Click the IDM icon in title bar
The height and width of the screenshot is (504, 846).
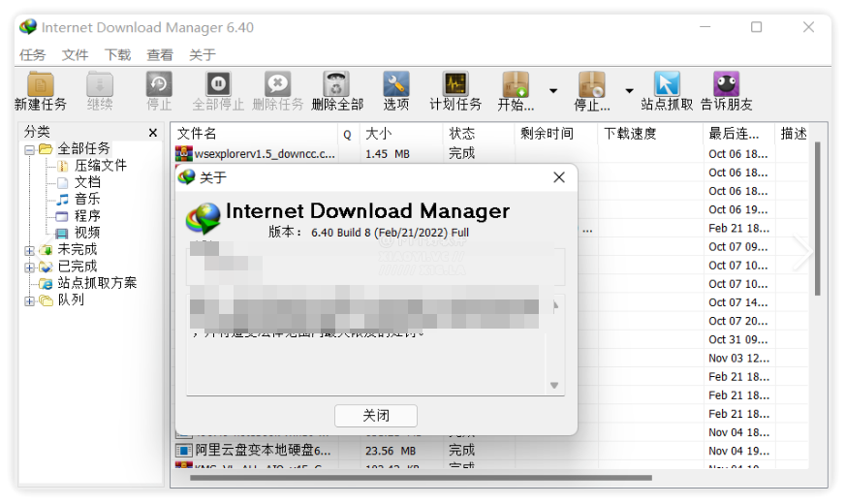[x=28, y=27]
